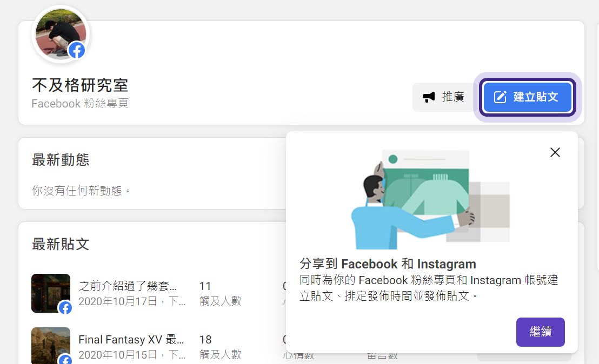Open the 不及格研究室 page profile picture

pyautogui.click(x=61, y=35)
